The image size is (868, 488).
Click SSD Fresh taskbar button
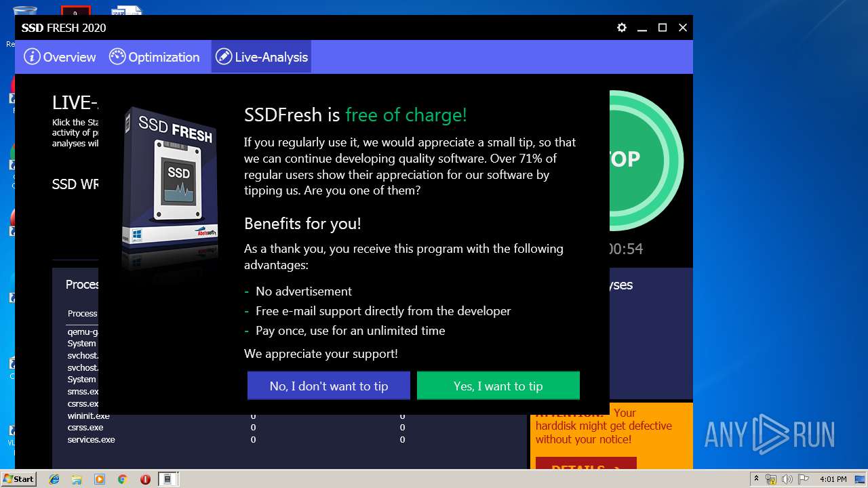[168, 479]
